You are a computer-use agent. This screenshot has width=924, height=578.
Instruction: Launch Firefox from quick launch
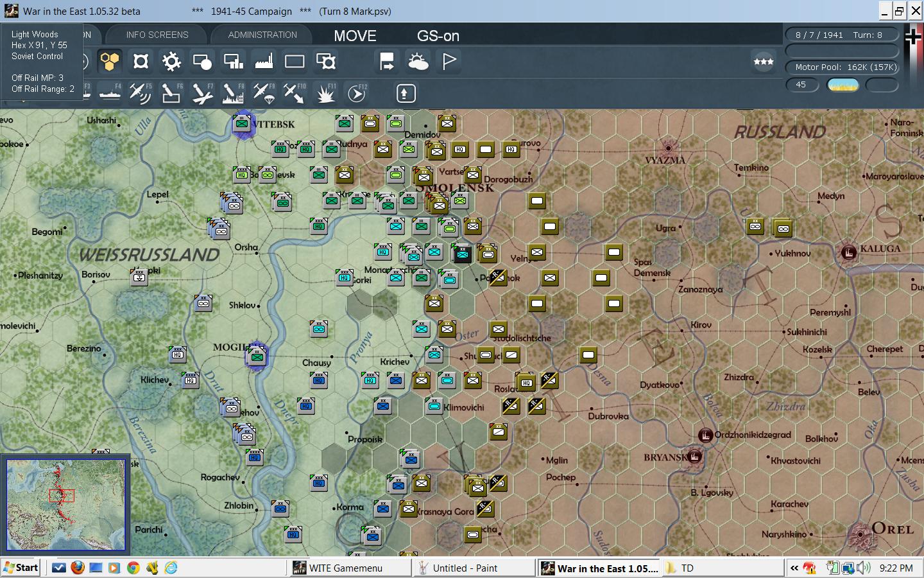78,568
